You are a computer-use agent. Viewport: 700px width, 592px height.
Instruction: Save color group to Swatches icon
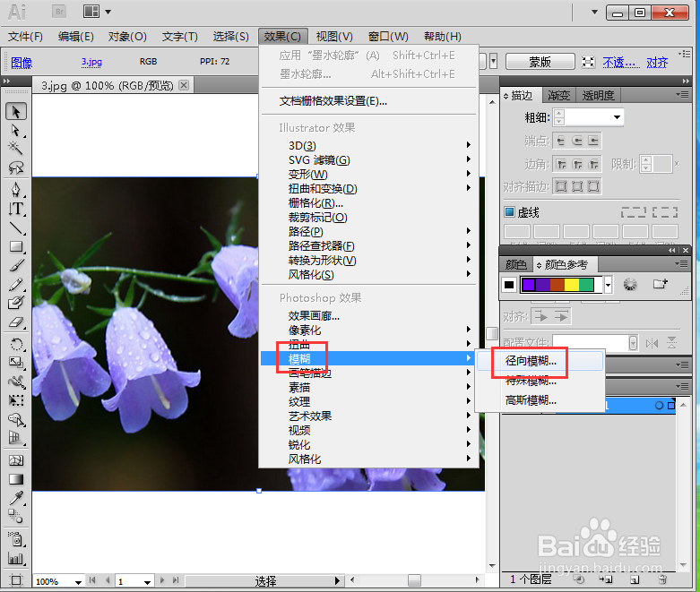(x=660, y=284)
